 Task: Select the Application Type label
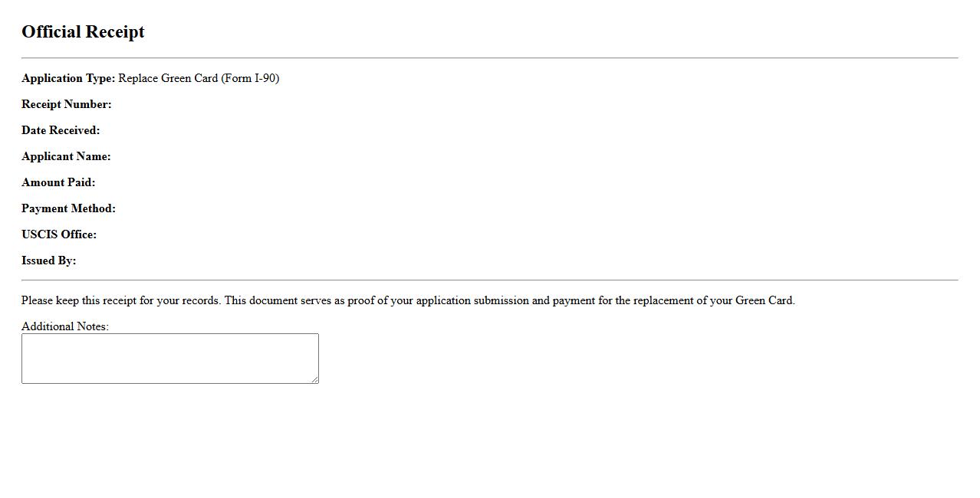[68, 78]
